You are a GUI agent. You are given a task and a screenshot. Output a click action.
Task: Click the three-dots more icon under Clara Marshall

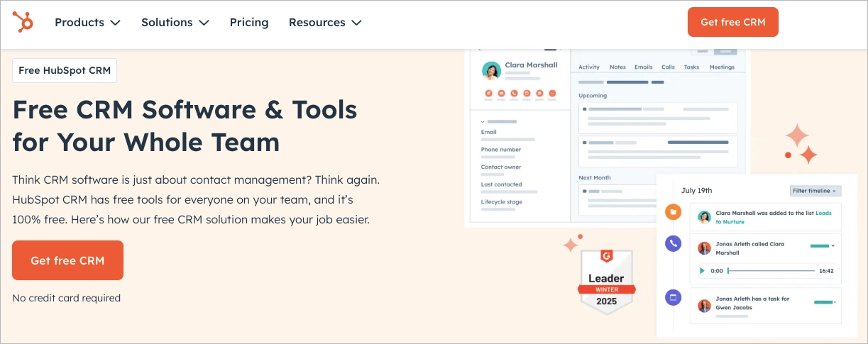(x=552, y=93)
